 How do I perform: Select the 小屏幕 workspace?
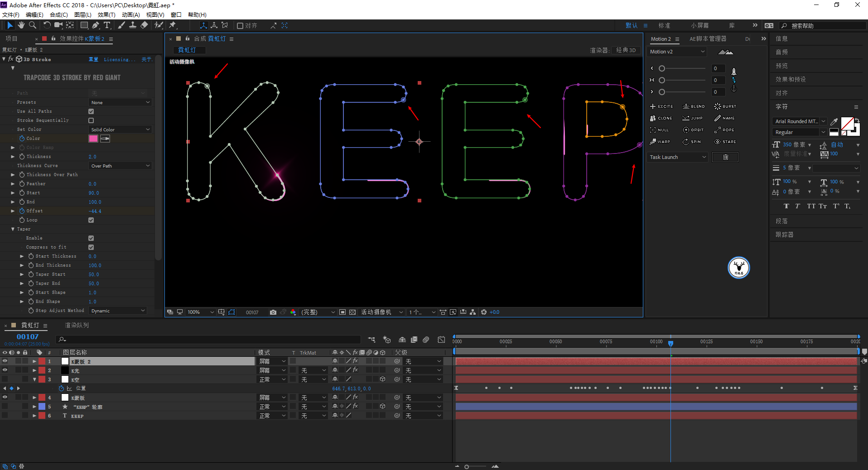coord(700,25)
